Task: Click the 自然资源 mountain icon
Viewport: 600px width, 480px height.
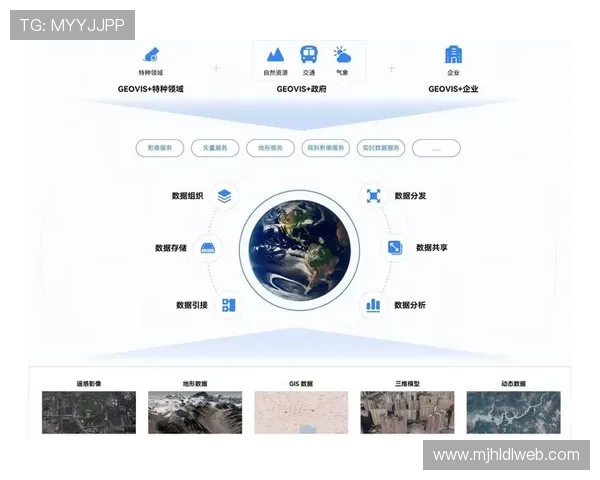Action: point(275,54)
